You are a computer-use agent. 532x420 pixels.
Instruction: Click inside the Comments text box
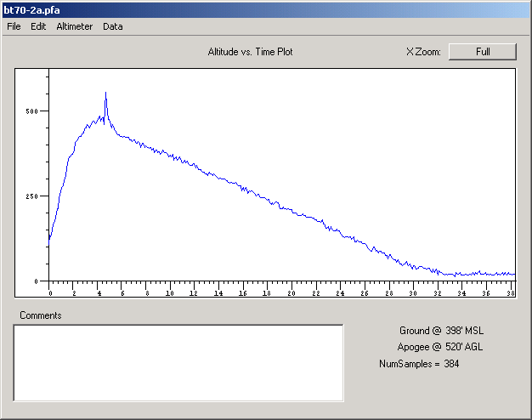pyautogui.click(x=178, y=362)
